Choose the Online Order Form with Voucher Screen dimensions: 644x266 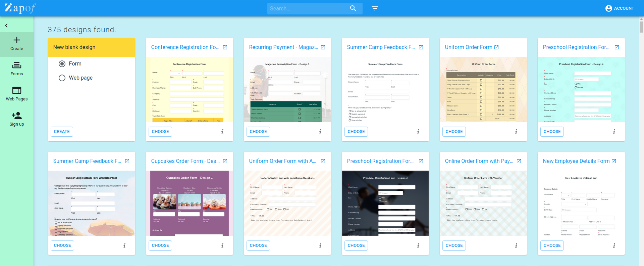point(454,246)
